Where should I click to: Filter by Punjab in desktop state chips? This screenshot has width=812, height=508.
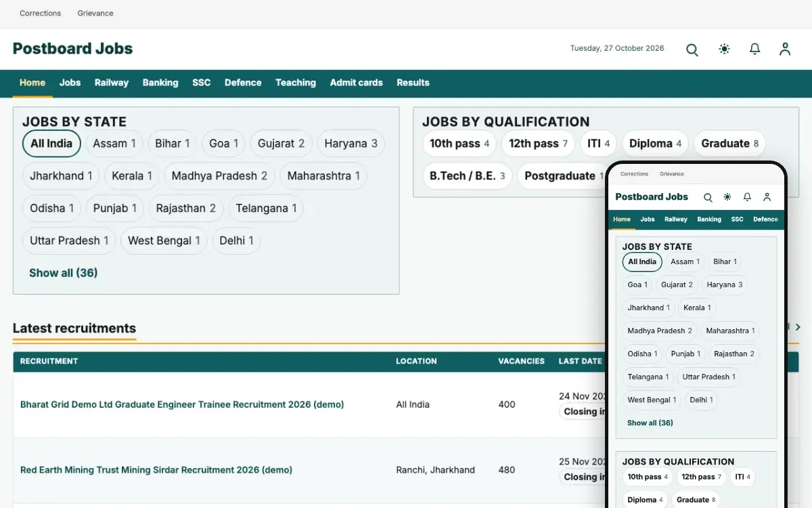[115, 209]
